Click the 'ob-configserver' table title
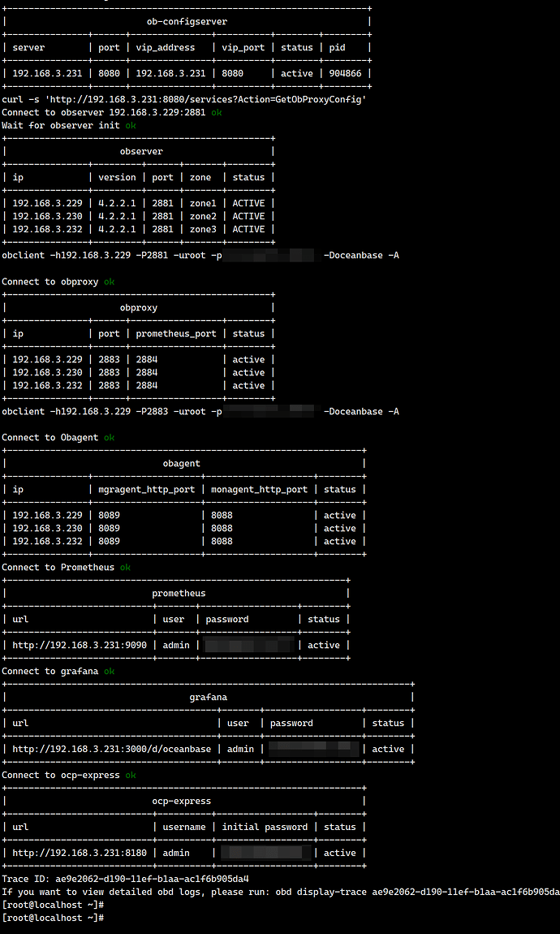 tap(187, 21)
